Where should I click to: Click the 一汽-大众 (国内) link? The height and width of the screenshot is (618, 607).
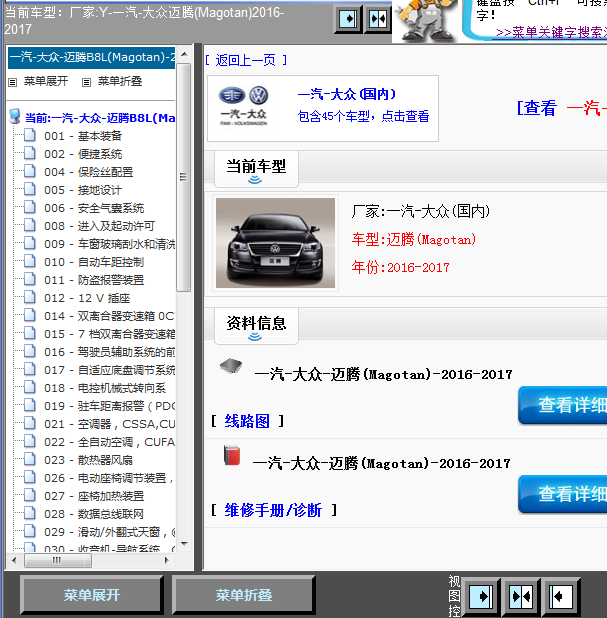click(x=346, y=94)
